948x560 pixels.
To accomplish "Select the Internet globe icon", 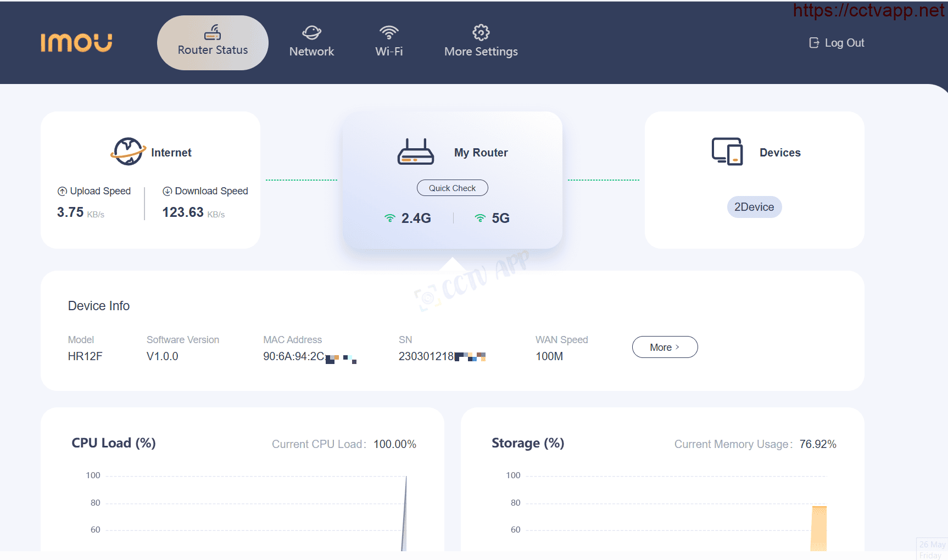I will [128, 152].
